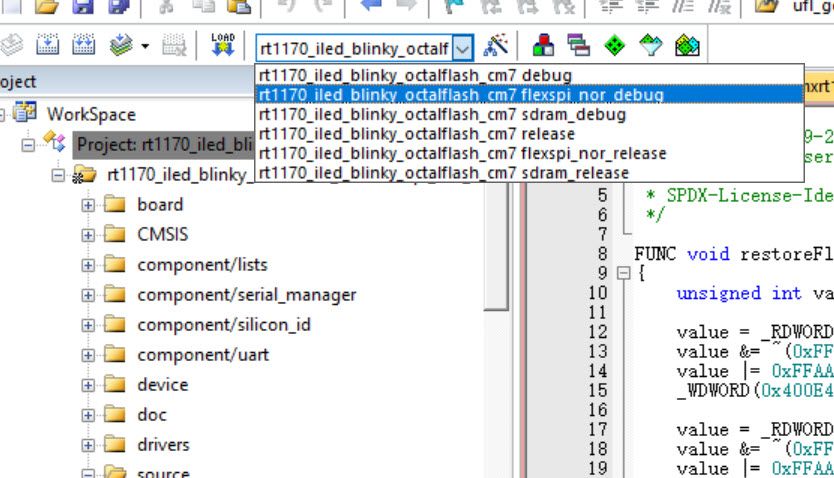Expand the component/uart folder

(x=88, y=355)
